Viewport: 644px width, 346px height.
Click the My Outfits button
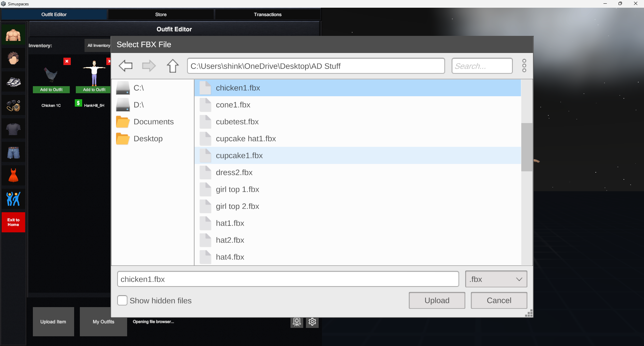pyautogui.click(x=103, y=322)
